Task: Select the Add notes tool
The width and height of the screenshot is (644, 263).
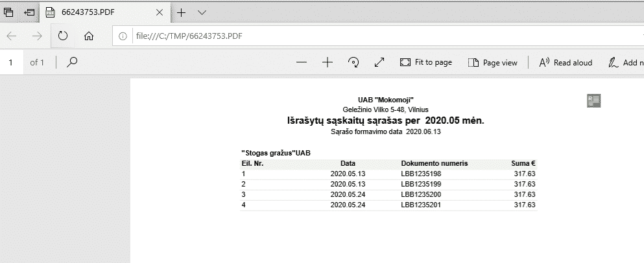Action: point(625,63)
